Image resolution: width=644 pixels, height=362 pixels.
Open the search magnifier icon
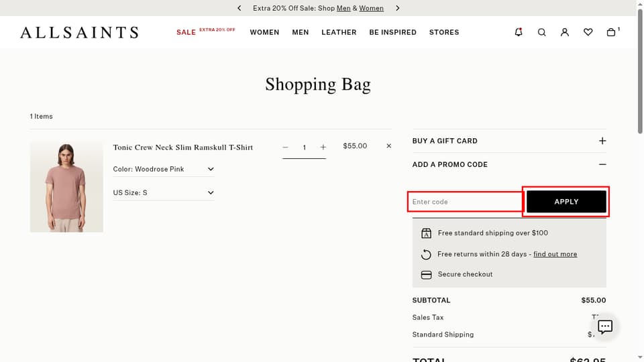pos(542,32)
